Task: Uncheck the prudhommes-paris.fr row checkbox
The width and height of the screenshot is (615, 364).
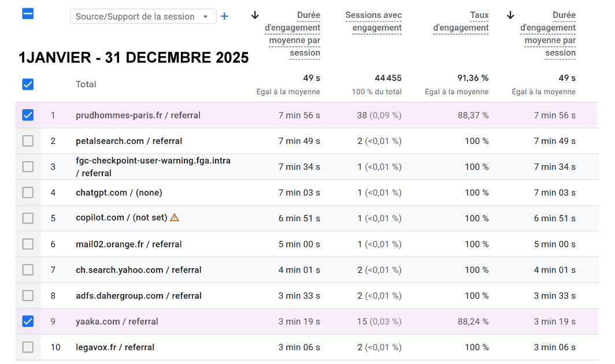Action: pyautogui.click(x=28, y=115)
